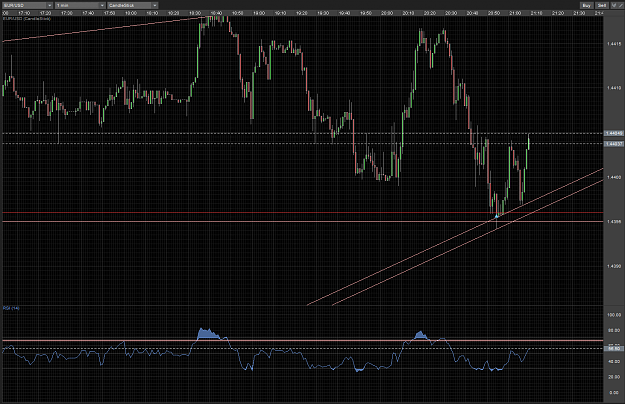Click the 21:00 time axis label
Viewport: 625px width, 404px height.
click(515, 13)
